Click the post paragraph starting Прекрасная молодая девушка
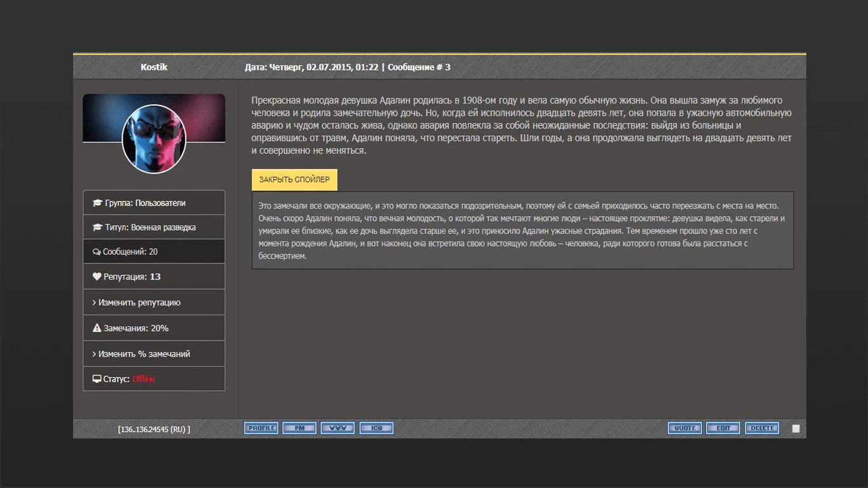This screenshot has width=868, height=488. pyautogui.click(x=522, y=126)
